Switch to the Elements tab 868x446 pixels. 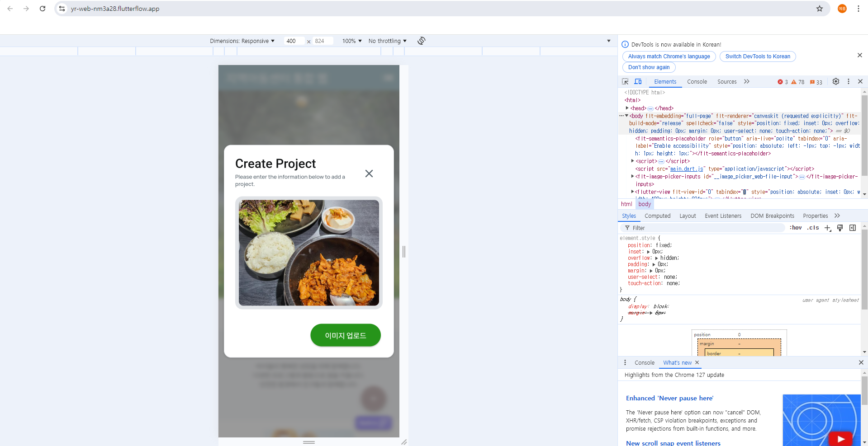[665, 82]
